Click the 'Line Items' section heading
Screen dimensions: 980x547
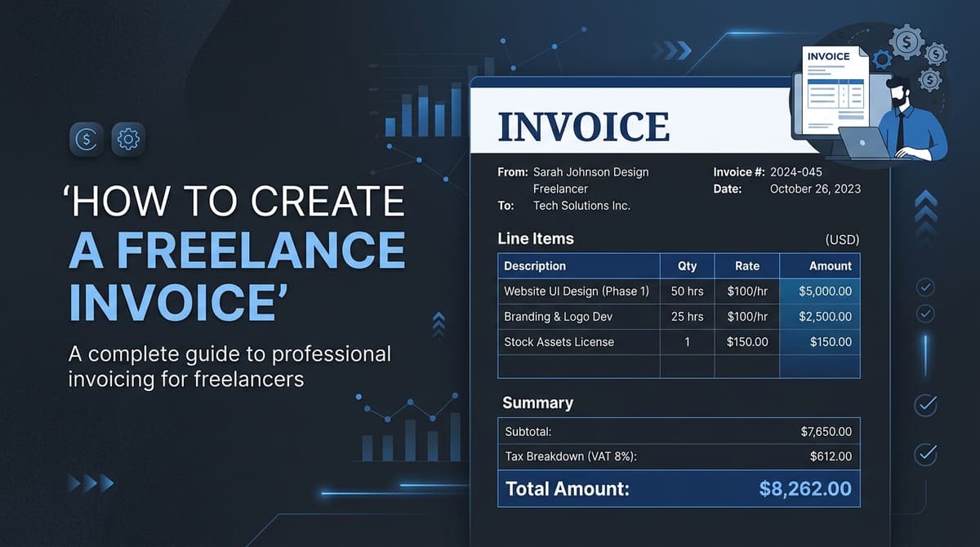(x=536, y=238)
